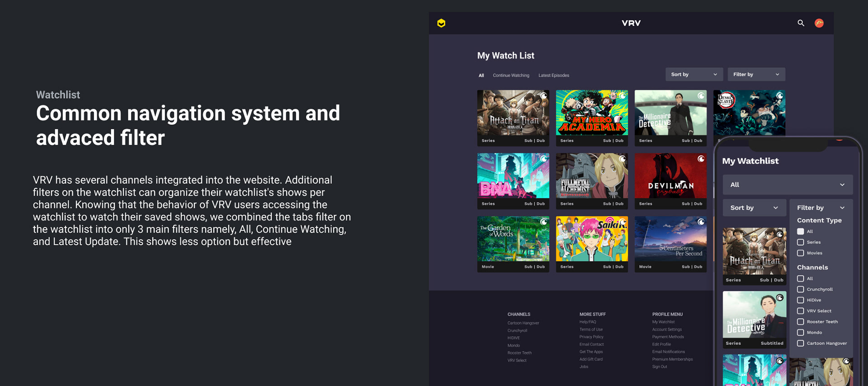Switch to the Continue Watching tab
The width and height of the screenshot is (868, 386).
[x=511, y=76]
